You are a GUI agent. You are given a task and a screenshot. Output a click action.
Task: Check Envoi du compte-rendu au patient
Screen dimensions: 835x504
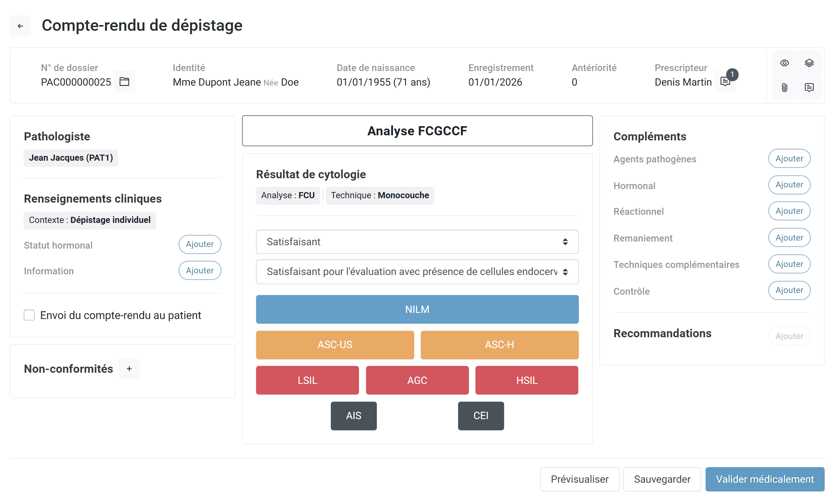29,315
